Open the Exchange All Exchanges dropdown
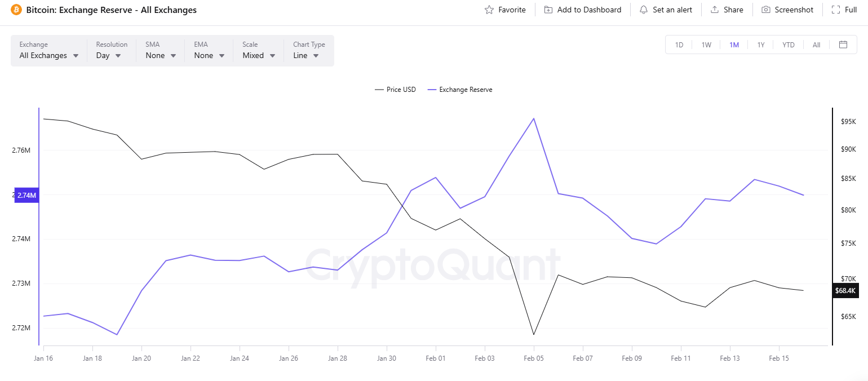 (49, 55)
